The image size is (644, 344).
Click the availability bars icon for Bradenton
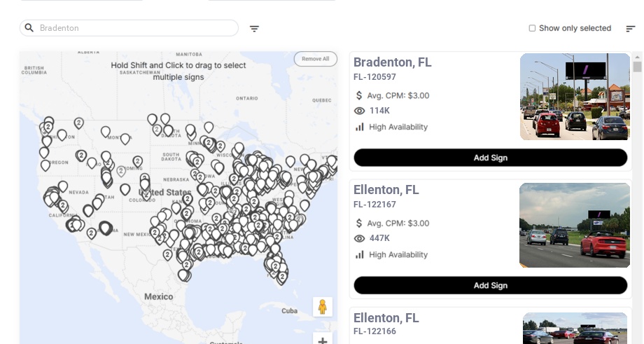pos(360,127)
